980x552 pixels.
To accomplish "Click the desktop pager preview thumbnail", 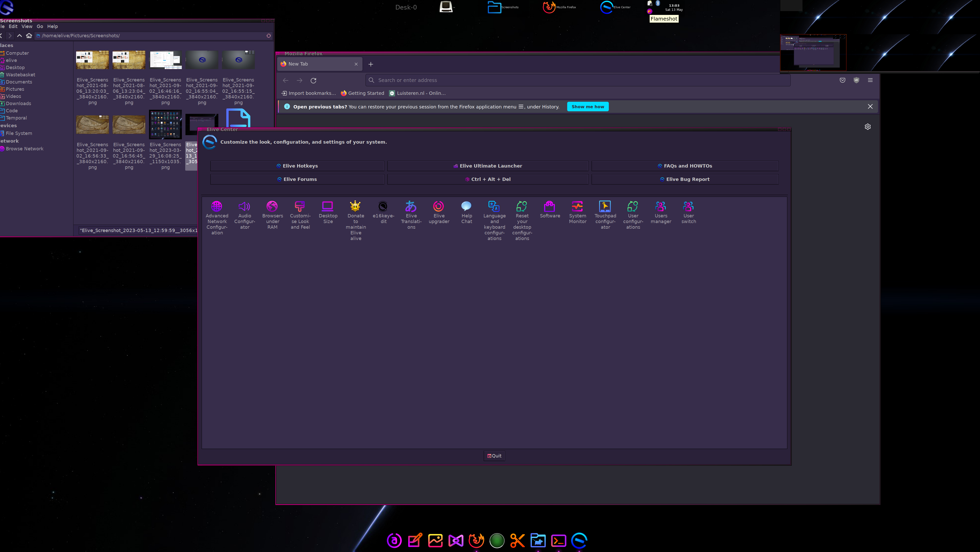I will pos(813,52).
